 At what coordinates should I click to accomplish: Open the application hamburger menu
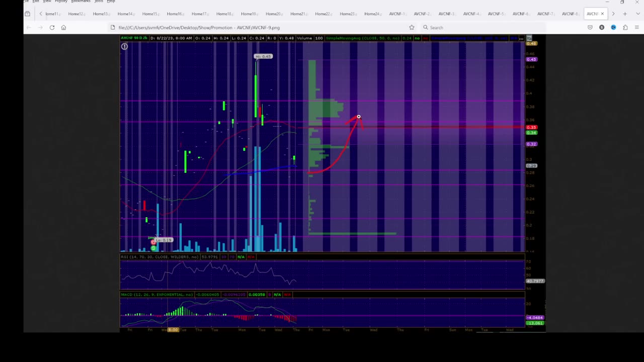(x=636, y=28)
